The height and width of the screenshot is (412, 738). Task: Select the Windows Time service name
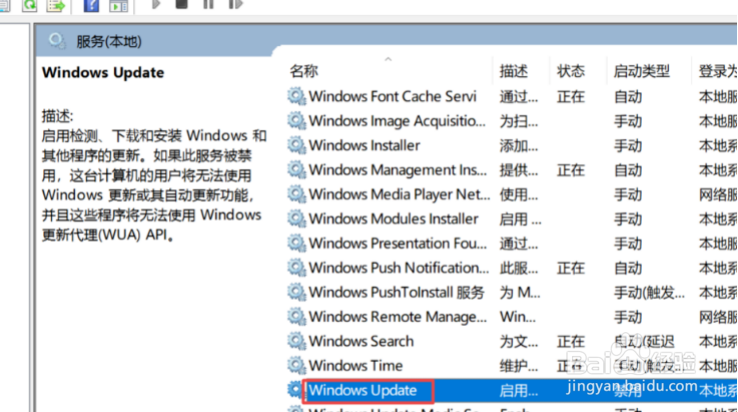click(355, 366)
